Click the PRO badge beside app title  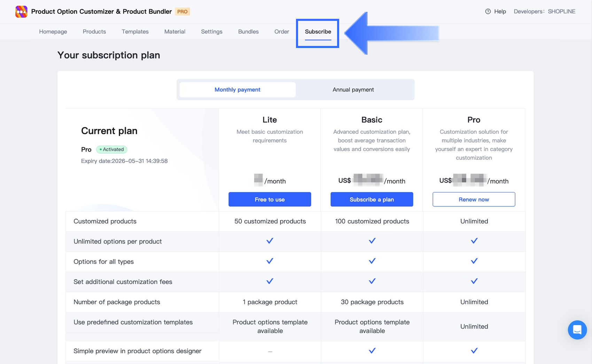pos(182,11)
